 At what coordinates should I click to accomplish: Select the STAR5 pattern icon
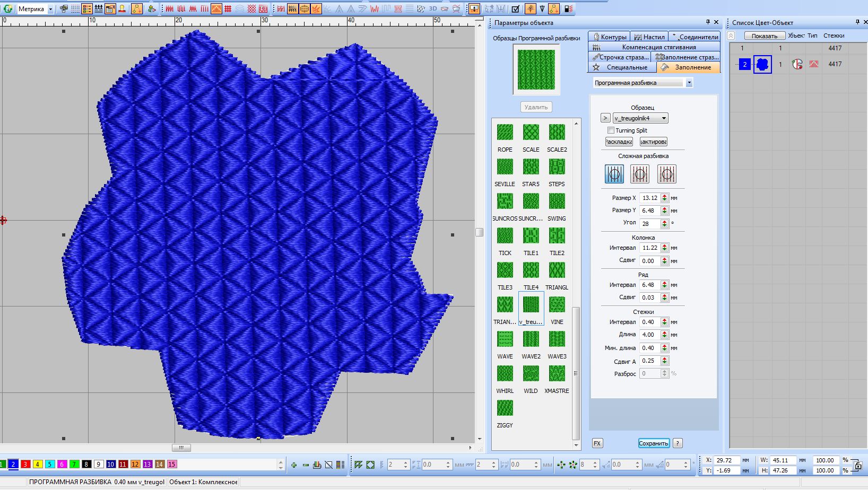pos(531,167)
